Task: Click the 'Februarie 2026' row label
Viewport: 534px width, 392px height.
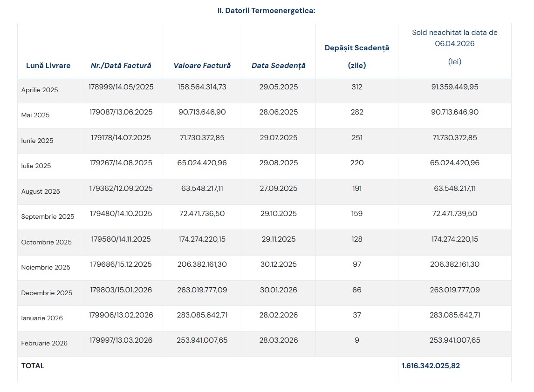Action: (44, 344)
